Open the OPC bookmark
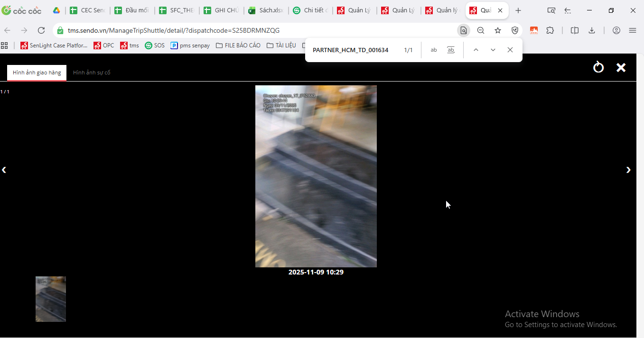The image size is (644, 338). [x=104, y=46]
